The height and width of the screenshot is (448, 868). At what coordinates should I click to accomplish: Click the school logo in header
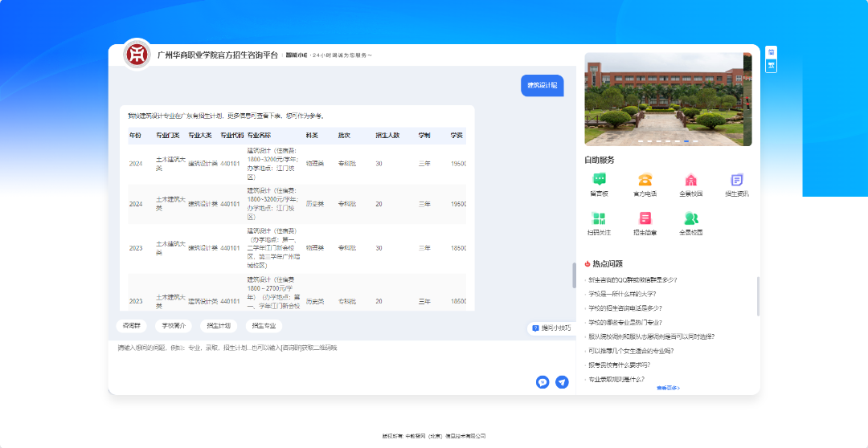click(x=137, y=55)
